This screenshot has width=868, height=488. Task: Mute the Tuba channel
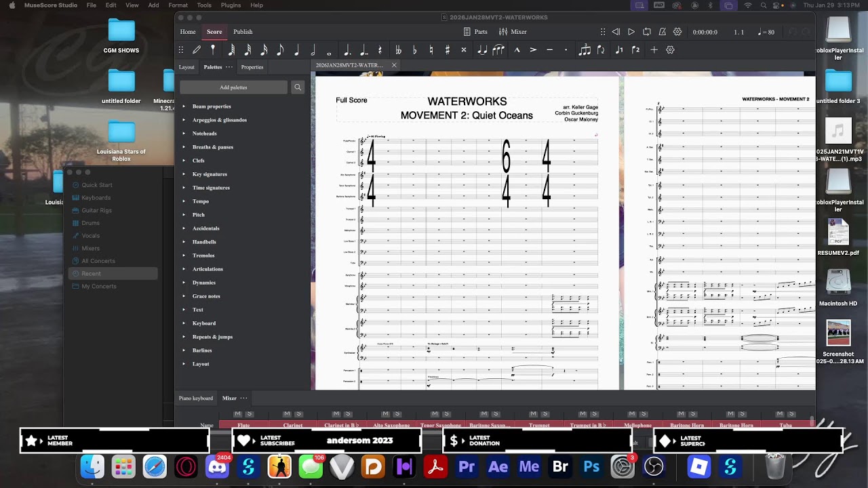pos(779,413)
